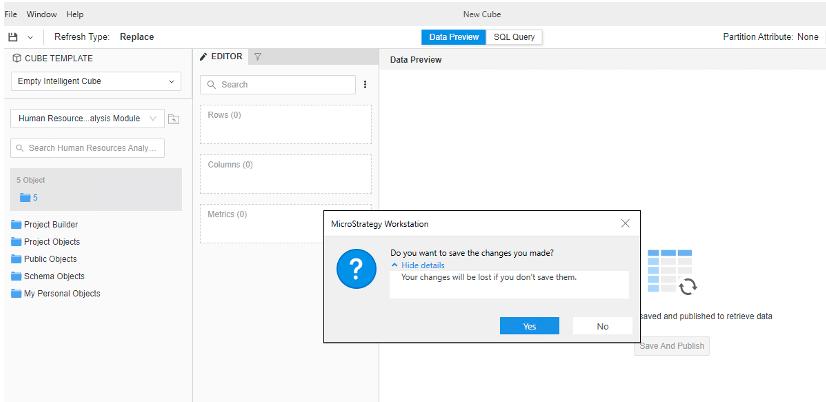This screenshot has width=826, height=402.
Task: Click the save icon in the toolbar
Action: tap(13, 37)
